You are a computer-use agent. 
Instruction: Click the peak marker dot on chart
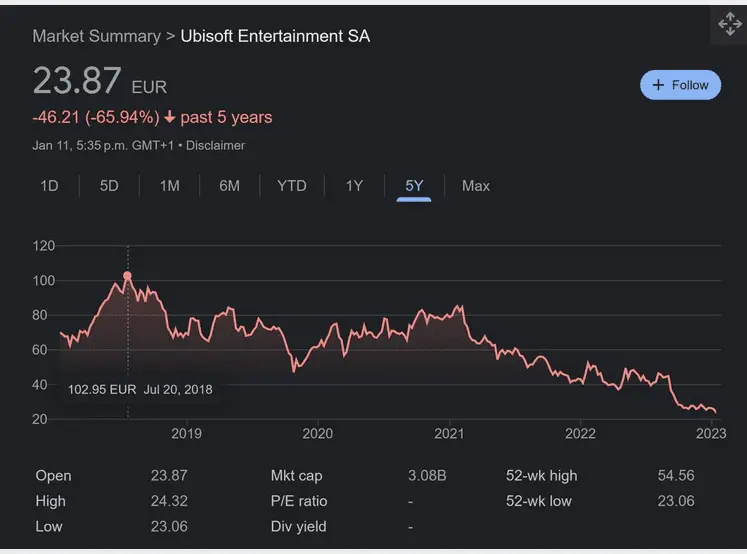(127, 276)
